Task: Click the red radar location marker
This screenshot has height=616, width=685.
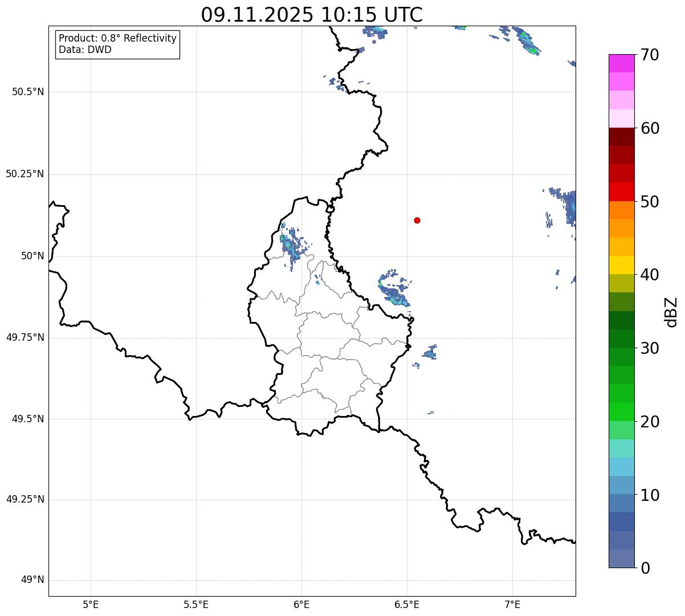Action: coord(417,220)
